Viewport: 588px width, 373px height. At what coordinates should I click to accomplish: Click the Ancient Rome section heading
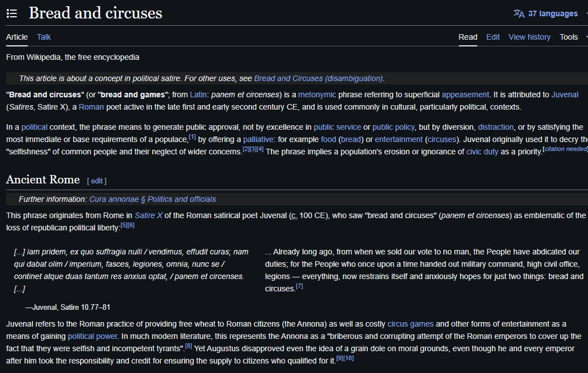coord(42,180)
